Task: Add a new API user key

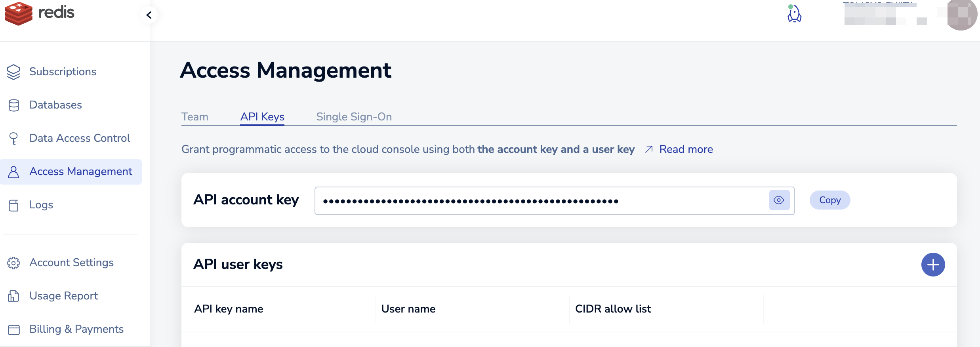Action: (x=933, y=265)
